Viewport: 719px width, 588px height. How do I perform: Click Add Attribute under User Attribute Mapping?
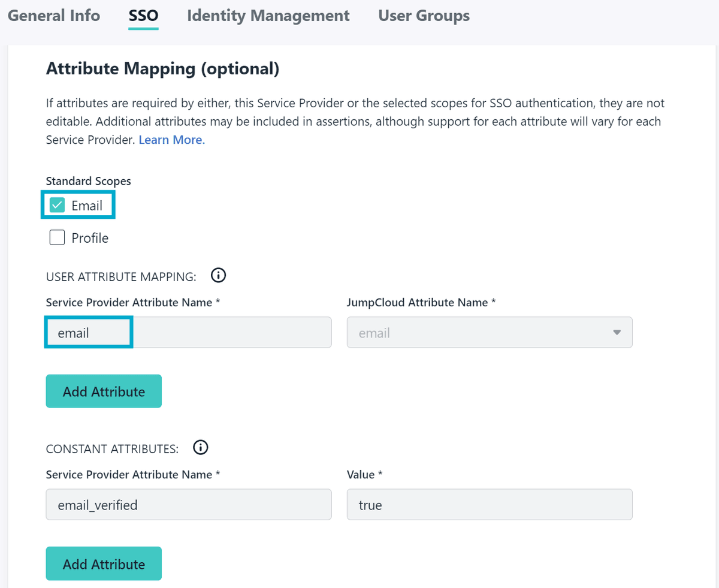click(x=103, y=391)
